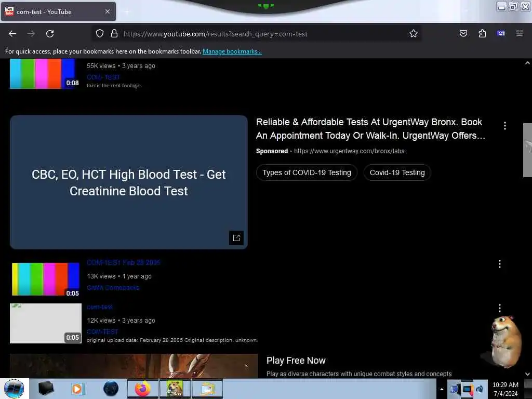Open options menu for 12K views com-test video
Image resolution: width=532 pixels, height=399 pixels.
click(x=499, y=308)
